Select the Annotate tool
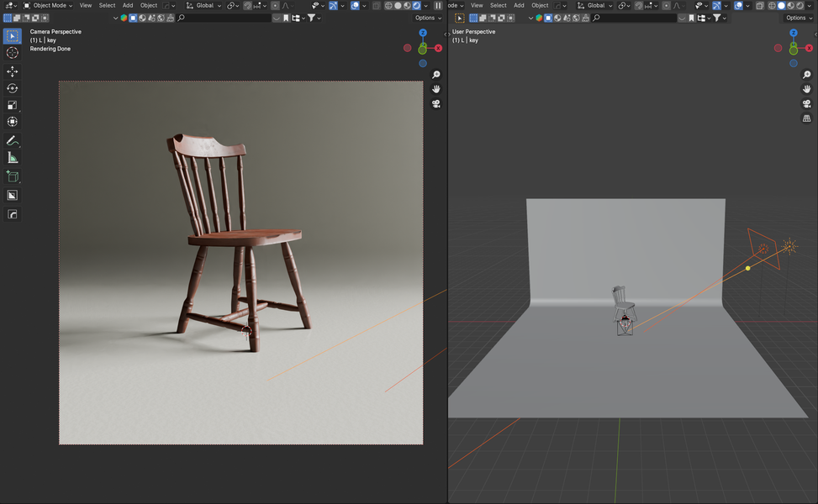818x504 pixels. point(12,140)
